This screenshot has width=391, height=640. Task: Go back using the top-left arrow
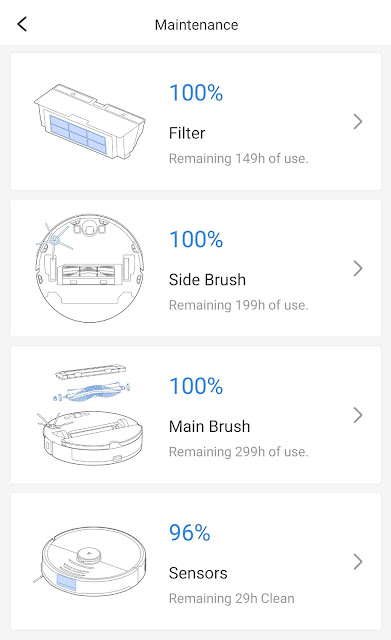pyautogui.click(x=22, y=24)
